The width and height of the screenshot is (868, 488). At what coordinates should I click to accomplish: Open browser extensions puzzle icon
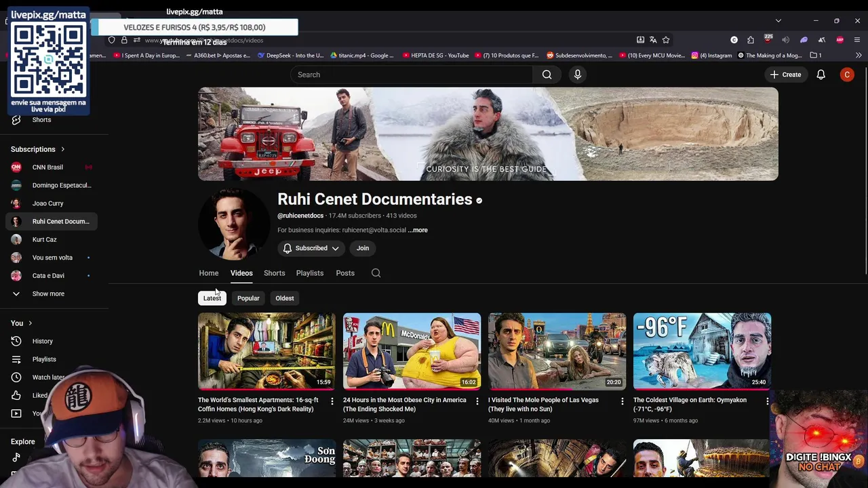751,40
